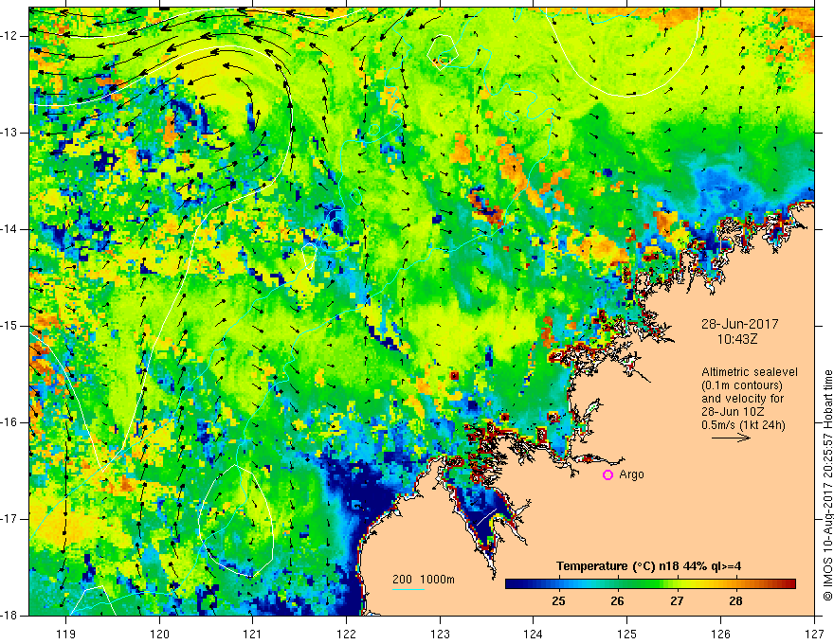Click the cyan bathymetry legend line sample
The width and height of the screenshot is (834, 644).
tap(408, 589)
